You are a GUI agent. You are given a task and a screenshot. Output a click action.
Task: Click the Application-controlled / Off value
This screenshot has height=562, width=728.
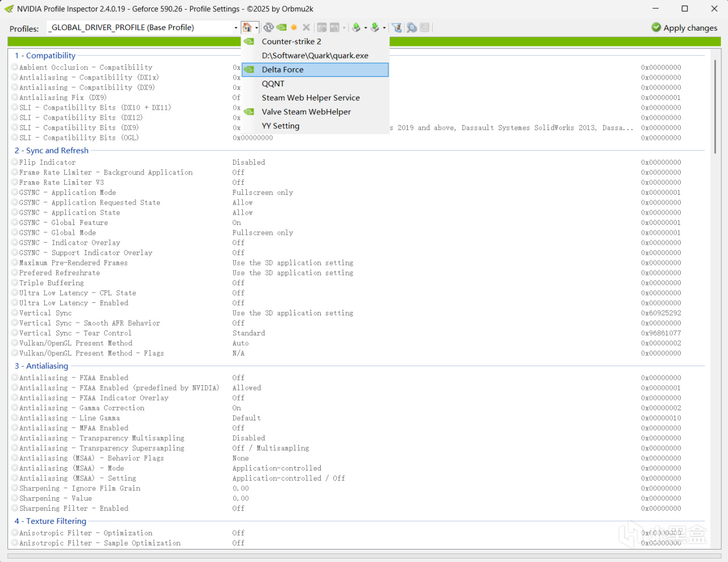point(288,478)
